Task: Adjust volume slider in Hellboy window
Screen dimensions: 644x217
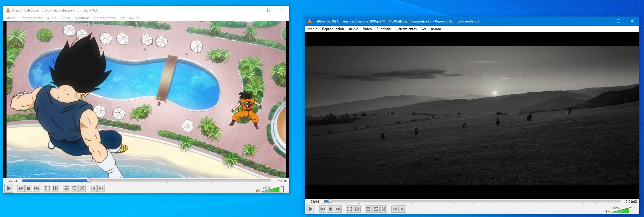Action: coord(622,210)
